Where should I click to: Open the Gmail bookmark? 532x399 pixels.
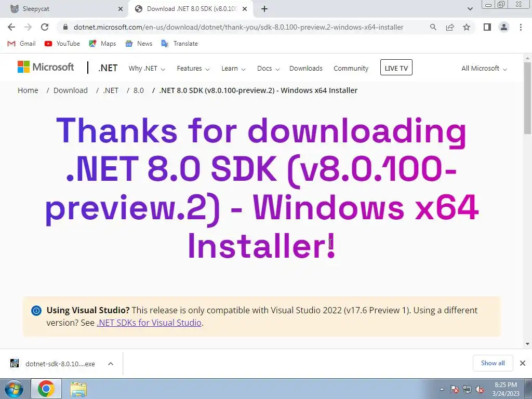[x=21, y=44]
